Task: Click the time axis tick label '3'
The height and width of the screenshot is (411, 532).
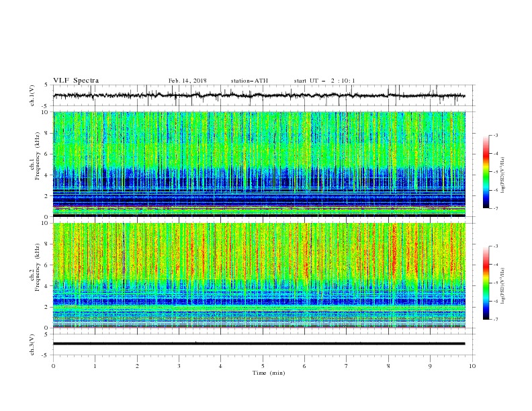Action: click(179, 366)
